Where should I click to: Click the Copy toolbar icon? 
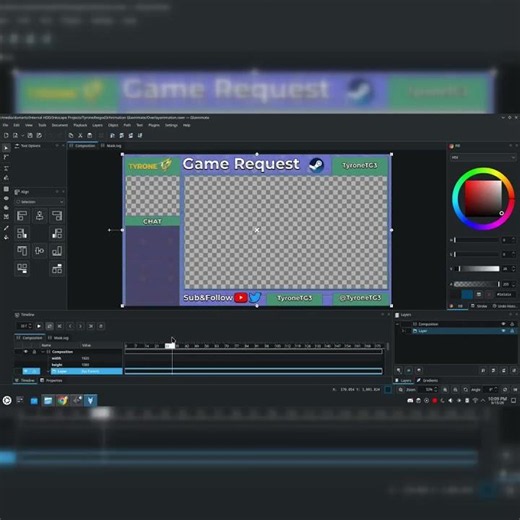[71, 135]
